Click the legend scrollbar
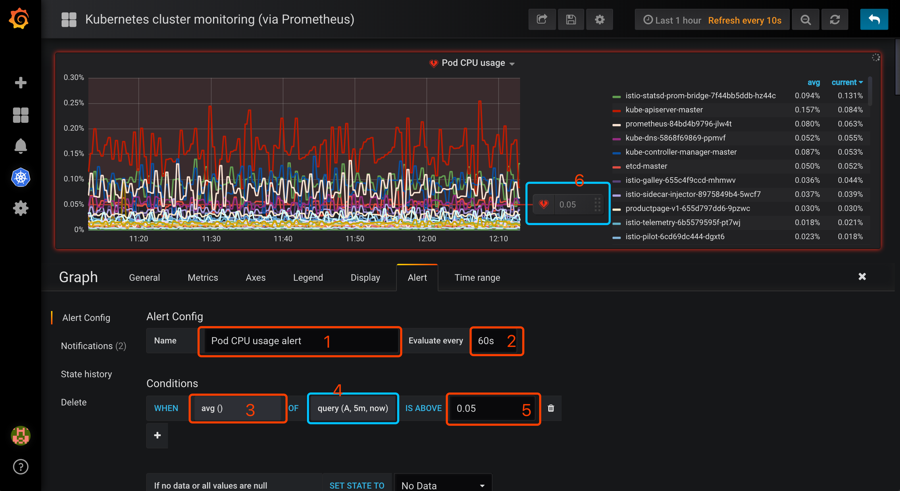The image size is (900, 491). 870,92
